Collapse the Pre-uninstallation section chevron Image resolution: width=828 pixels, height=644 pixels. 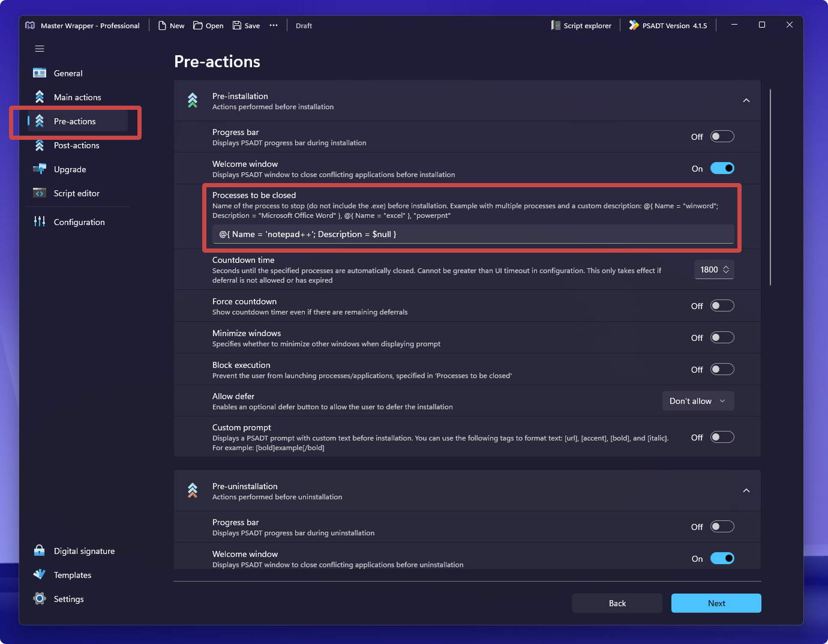[746, 491]
